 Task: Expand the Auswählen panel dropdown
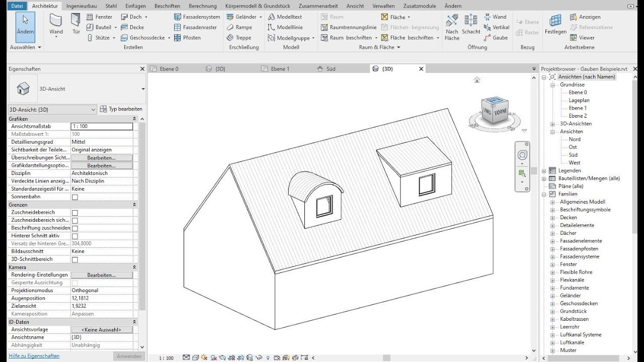point(26,47)
